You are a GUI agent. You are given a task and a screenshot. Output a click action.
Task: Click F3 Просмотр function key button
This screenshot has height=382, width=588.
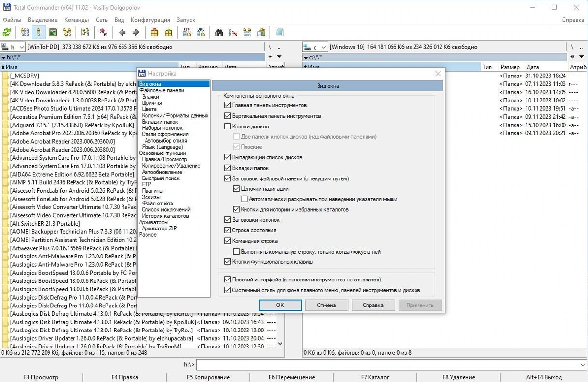(x=41, y=377)
